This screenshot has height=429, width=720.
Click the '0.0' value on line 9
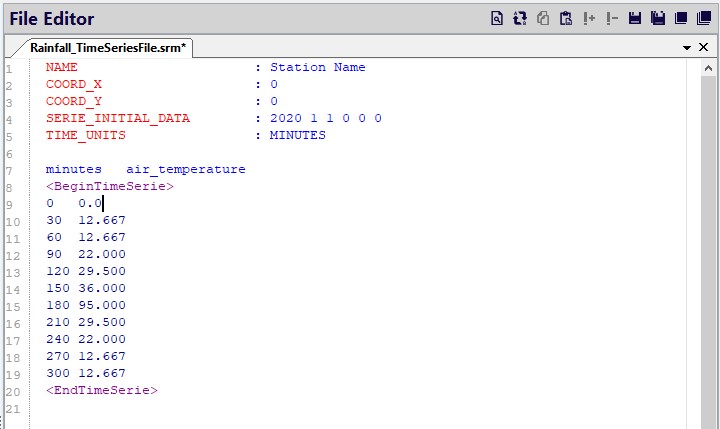pyautogui.click(x=90, y=203)
